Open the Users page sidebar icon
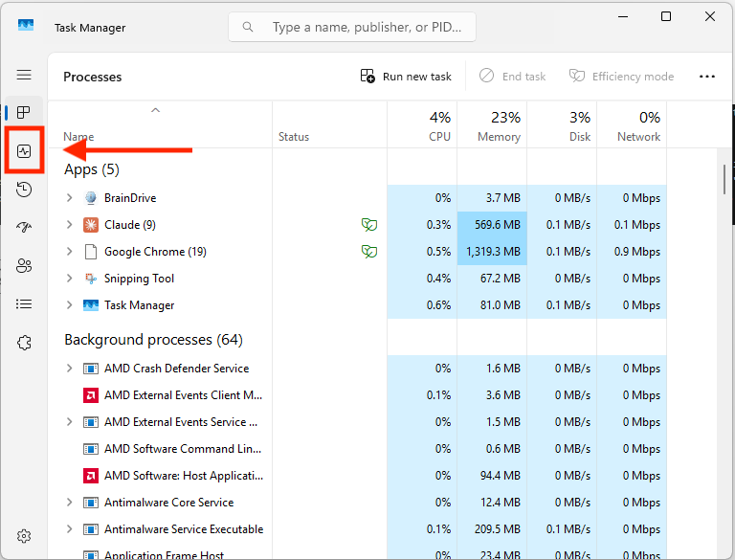 (x=24, y=266)
